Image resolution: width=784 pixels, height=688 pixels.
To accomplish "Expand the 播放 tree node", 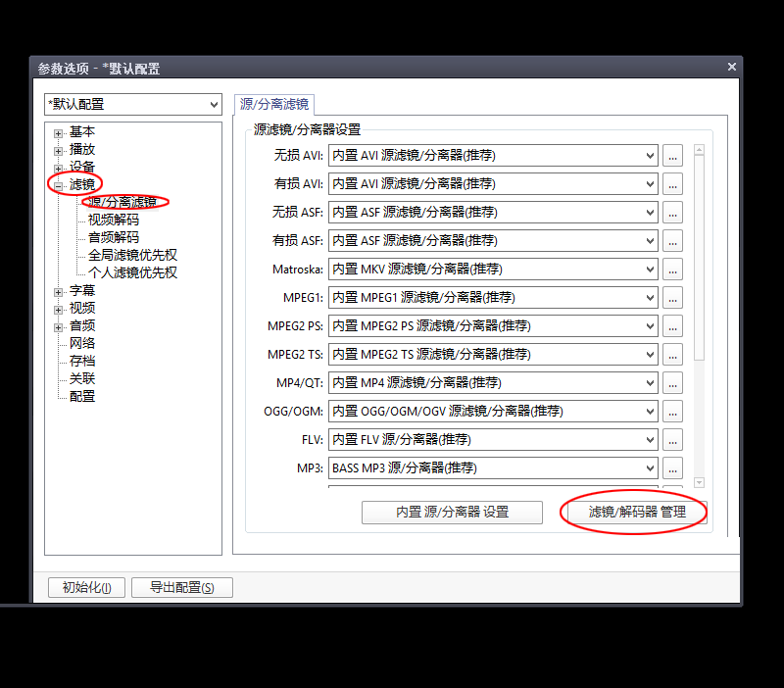I will 59,151.
